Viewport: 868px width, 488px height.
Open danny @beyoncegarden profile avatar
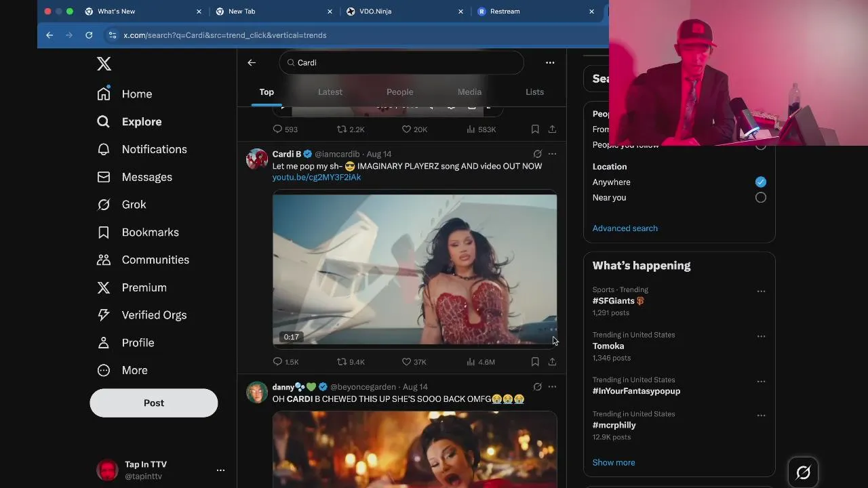tap(257, 392)
